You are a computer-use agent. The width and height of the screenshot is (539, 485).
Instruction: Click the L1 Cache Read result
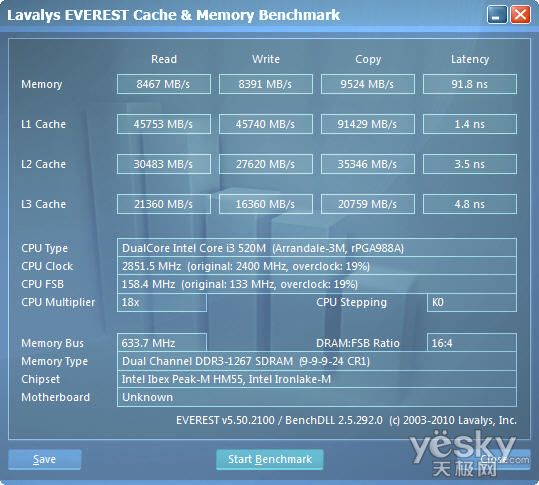point(164,124)
